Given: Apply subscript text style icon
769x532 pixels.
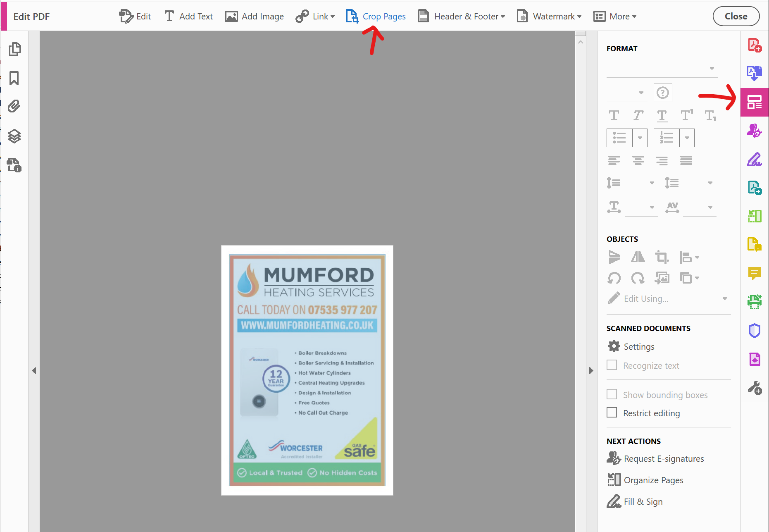Looking at the screenshot, I should [x=710, y=116].
